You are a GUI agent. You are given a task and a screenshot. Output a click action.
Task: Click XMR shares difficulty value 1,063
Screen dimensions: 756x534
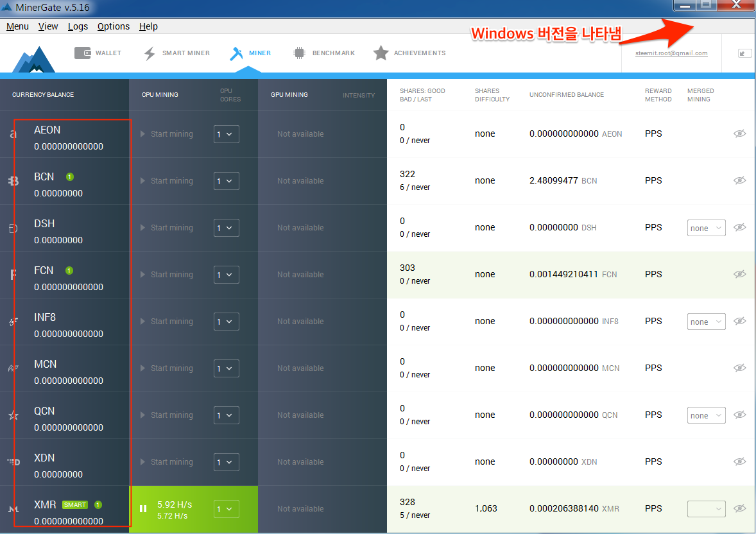coord(486,508)
